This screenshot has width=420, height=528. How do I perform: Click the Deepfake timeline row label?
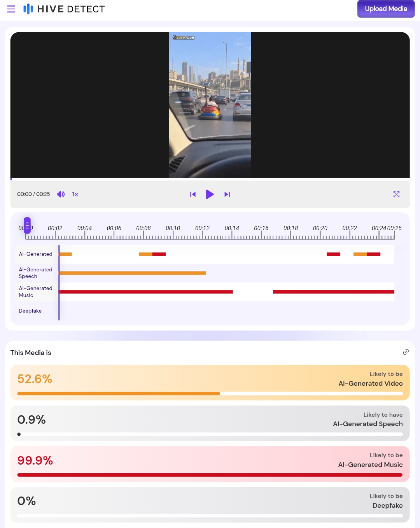click(x=30, y=311)
